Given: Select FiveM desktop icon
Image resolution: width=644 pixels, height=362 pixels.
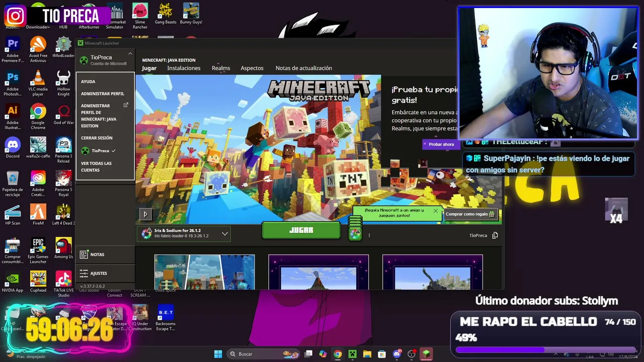Looking at the screenshot, I should (x=38, y=215).
